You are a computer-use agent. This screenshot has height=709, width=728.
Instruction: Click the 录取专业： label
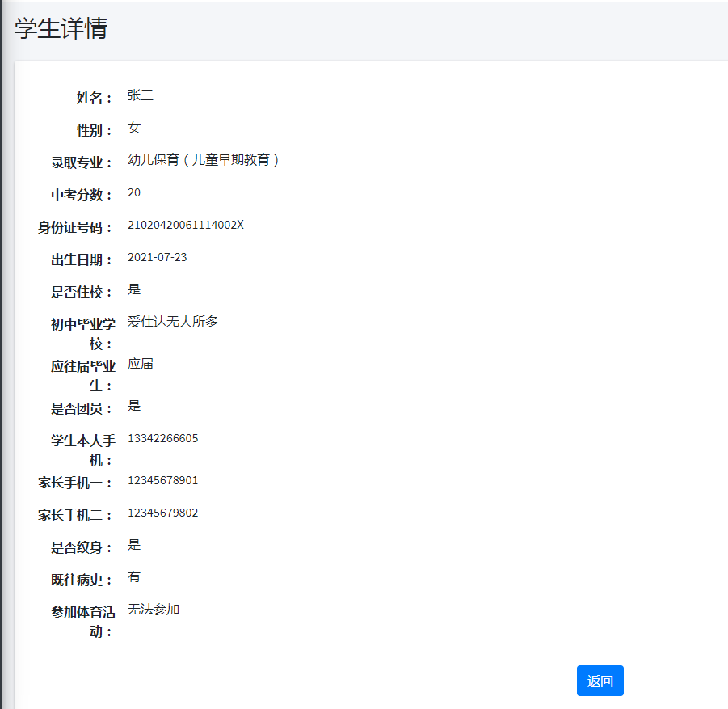coord(82,162)
